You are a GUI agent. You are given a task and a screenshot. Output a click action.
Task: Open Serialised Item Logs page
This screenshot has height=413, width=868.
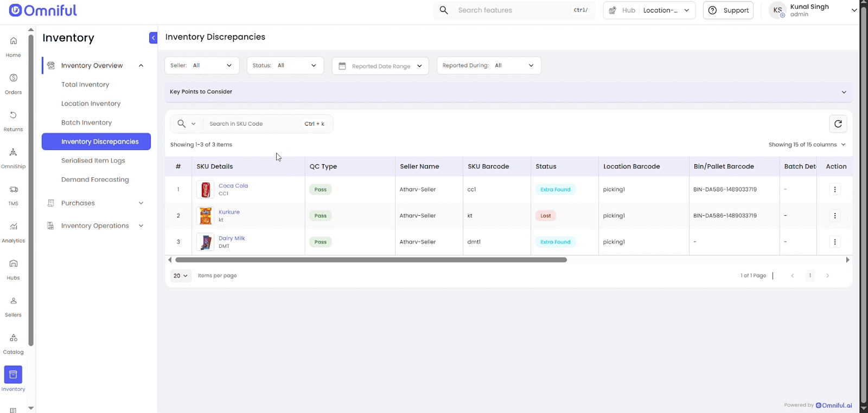click(93, 160)
